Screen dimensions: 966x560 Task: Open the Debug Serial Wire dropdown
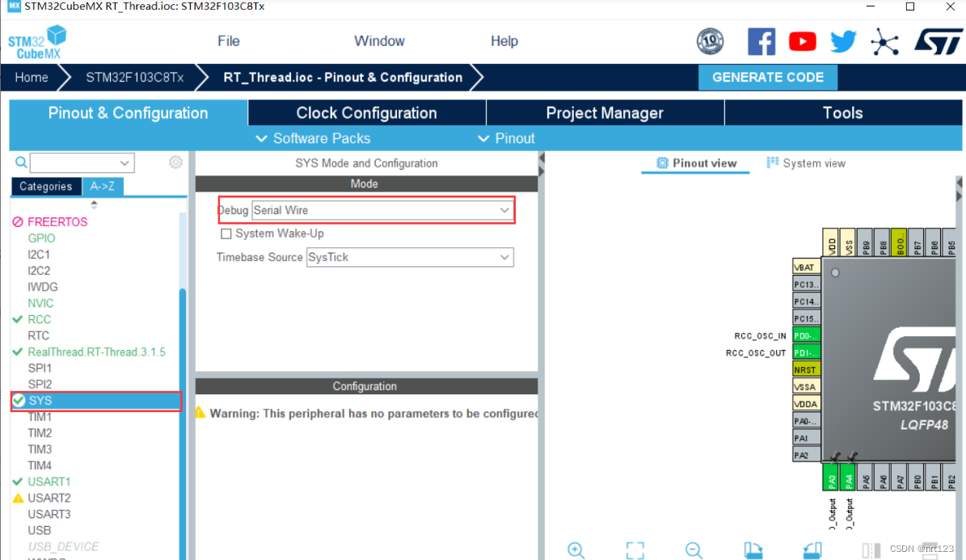tap(382, 210)
